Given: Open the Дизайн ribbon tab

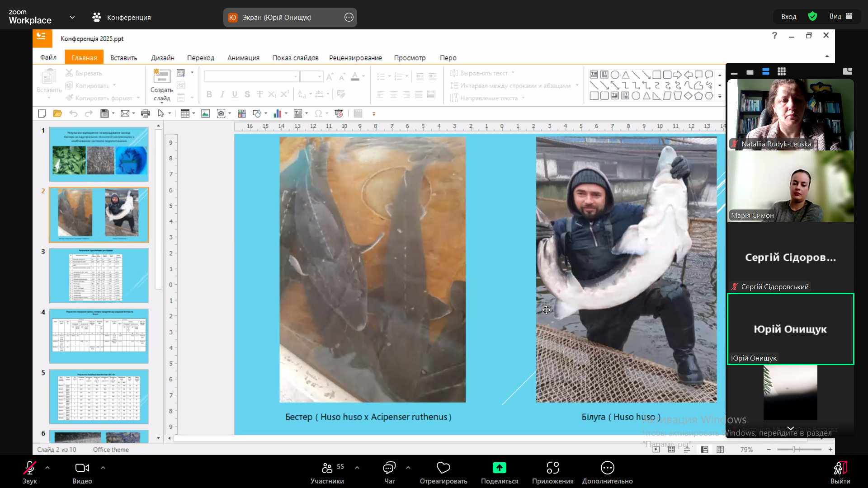Looking at the screenshot, I should click(162, 58).
